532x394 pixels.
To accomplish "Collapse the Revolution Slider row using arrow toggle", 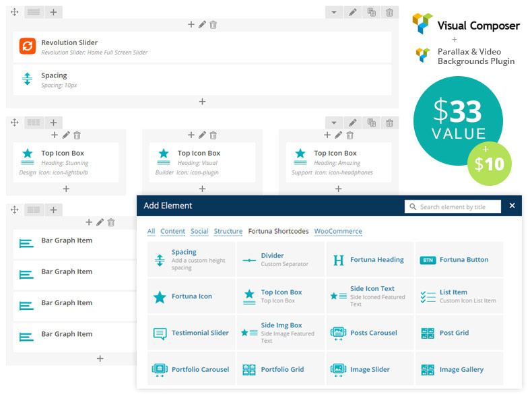I will [x=334, y=12].
